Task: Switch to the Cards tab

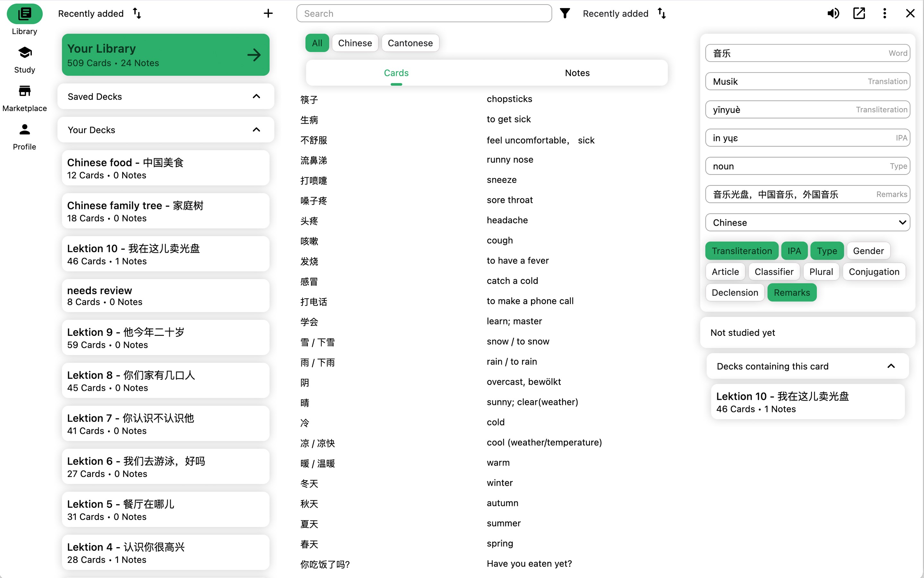Action: pos(396,73)
